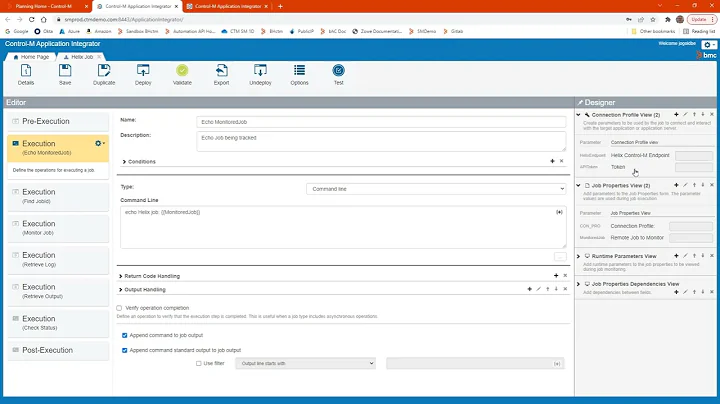Close the Helix Job tab

(x=99, y=57)
